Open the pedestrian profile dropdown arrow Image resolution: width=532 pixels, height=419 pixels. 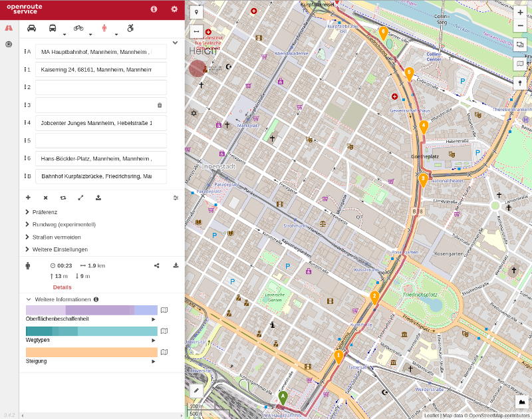(x=116, y=35)
